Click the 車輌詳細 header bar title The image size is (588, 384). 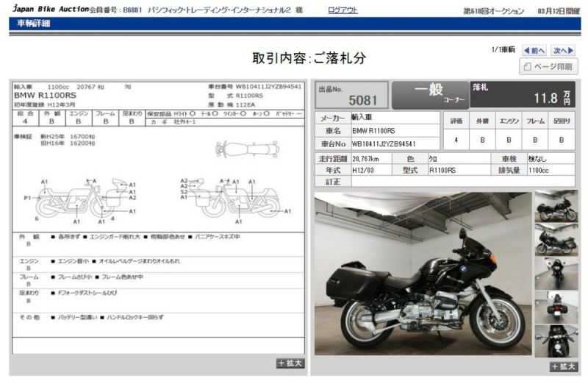[x=34, y=24]
